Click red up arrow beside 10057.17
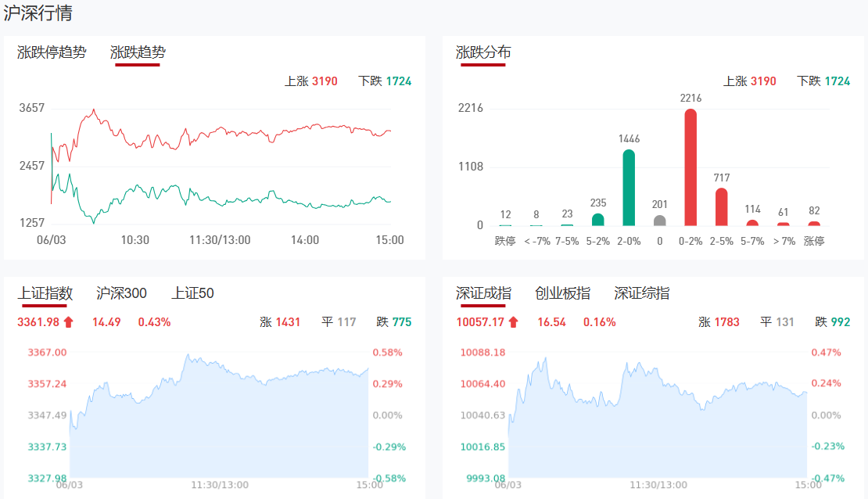Viewport: 868px width, 499px height. coord(513,321)
